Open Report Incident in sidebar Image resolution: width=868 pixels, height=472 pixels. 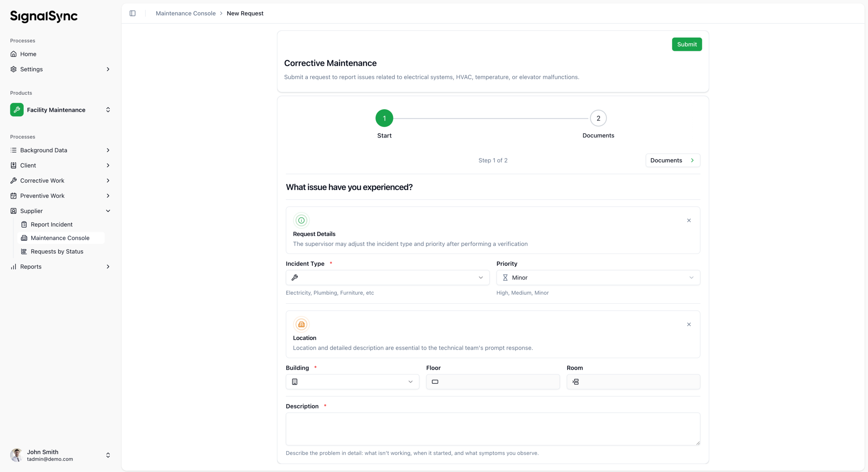tap(52, 224)
